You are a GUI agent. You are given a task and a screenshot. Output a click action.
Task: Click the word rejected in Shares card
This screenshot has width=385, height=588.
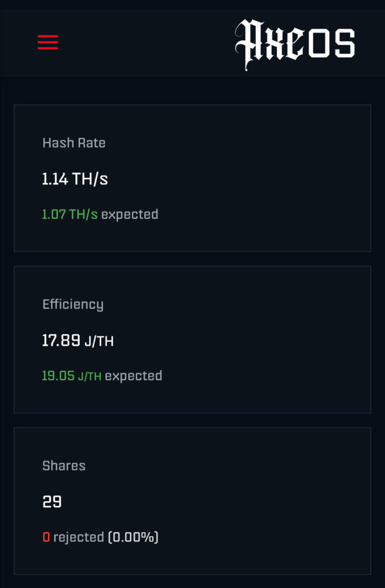(x=79, y=537)
